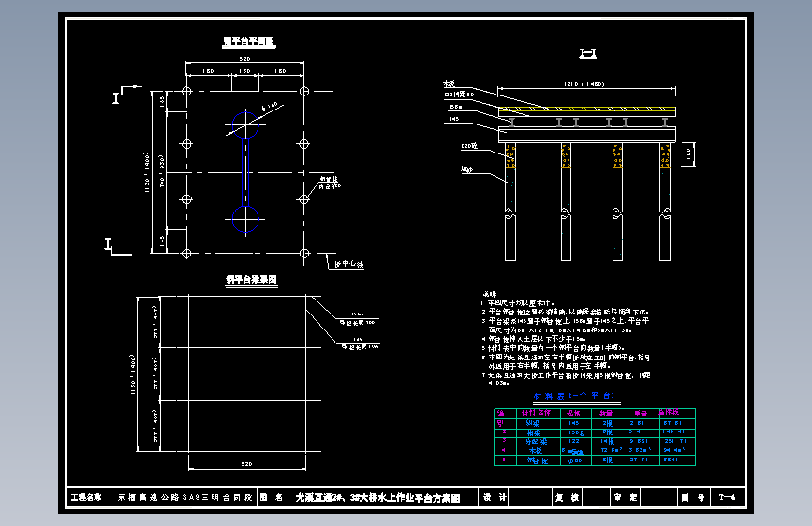The image size is (812, 526).
Task: Click the "工程名称" label in the title block
Action: point(86,498)
